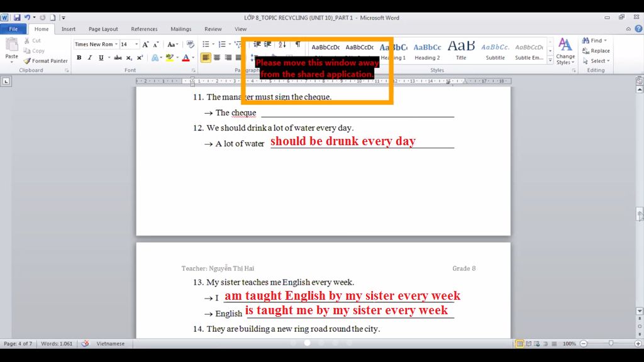Screen dimensions: 644x362
Task: Clear all formatting
Action: (190, 45)
